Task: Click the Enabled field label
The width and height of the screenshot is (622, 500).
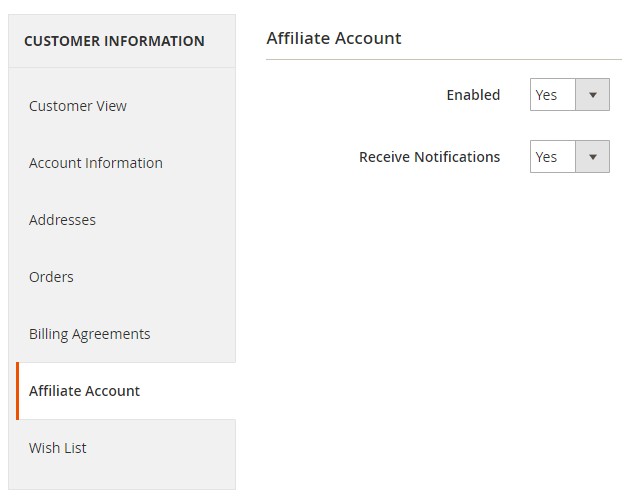Action: [473, 95]
